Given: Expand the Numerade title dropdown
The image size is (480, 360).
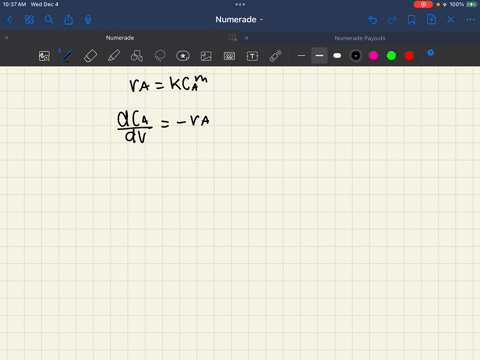Looking at the screenshot, I should 239,20.
